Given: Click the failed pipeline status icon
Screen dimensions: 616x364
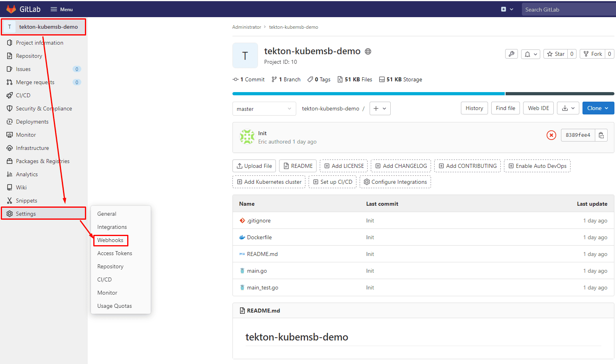Looking at the screenshot, I should pos(551,135).
